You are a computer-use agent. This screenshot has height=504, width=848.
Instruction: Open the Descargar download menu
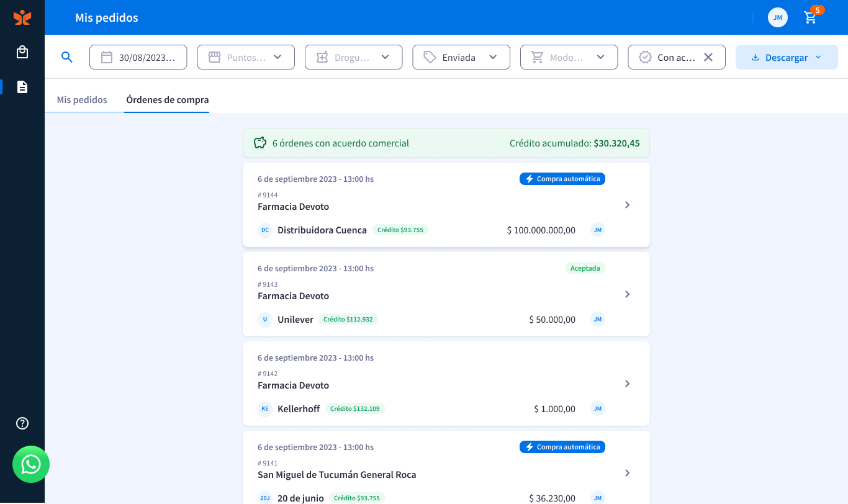(x=787, y=57)
